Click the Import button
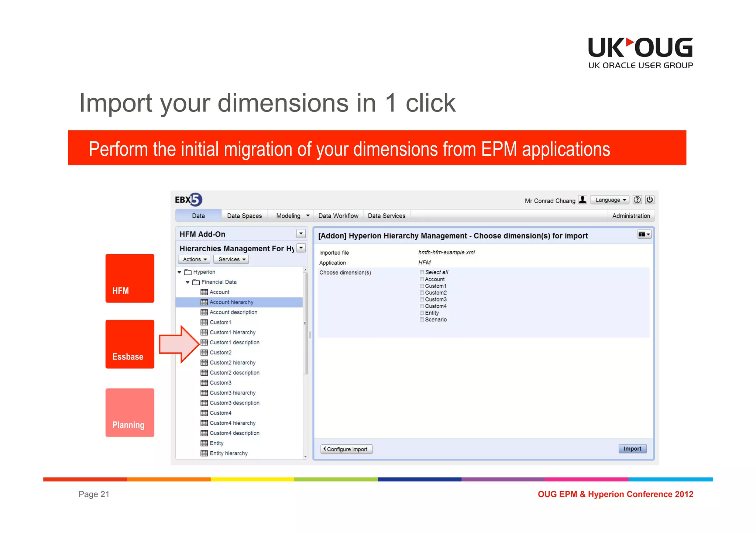 632,449
